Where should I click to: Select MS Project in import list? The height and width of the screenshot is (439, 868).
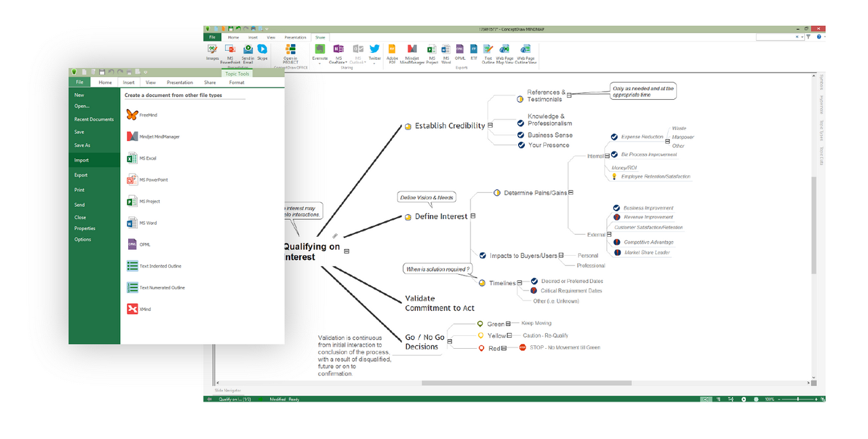[143, 202]
